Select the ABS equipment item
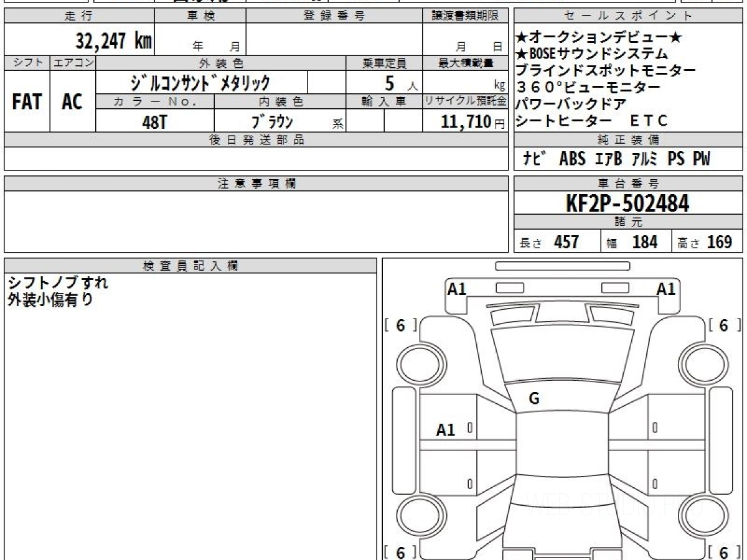This screenshot has height=560, width=747. (x=572, y=159)
